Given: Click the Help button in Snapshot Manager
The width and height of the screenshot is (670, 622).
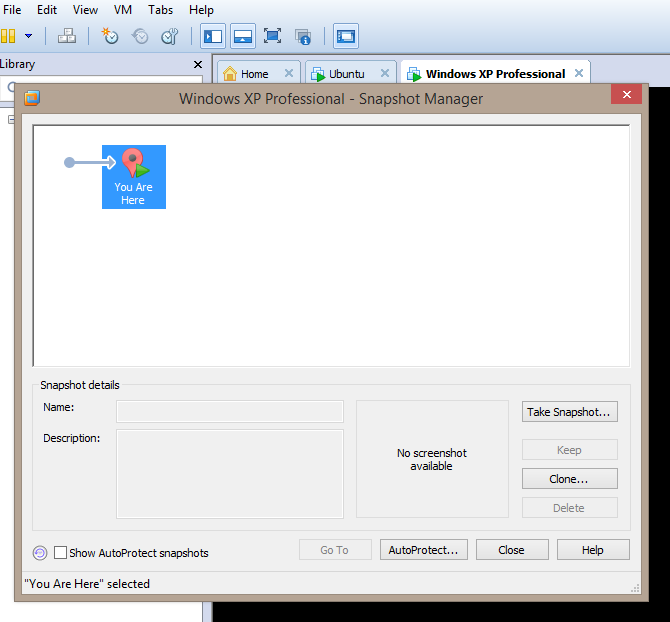Looking at the screenshot, I should (593, 550).
